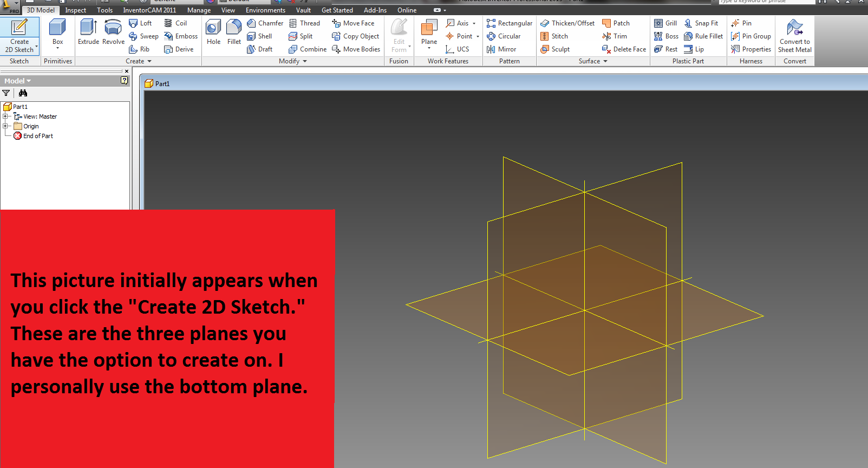
Task: Switch to the Get Started tab
Action: click(x=337, y=10)
